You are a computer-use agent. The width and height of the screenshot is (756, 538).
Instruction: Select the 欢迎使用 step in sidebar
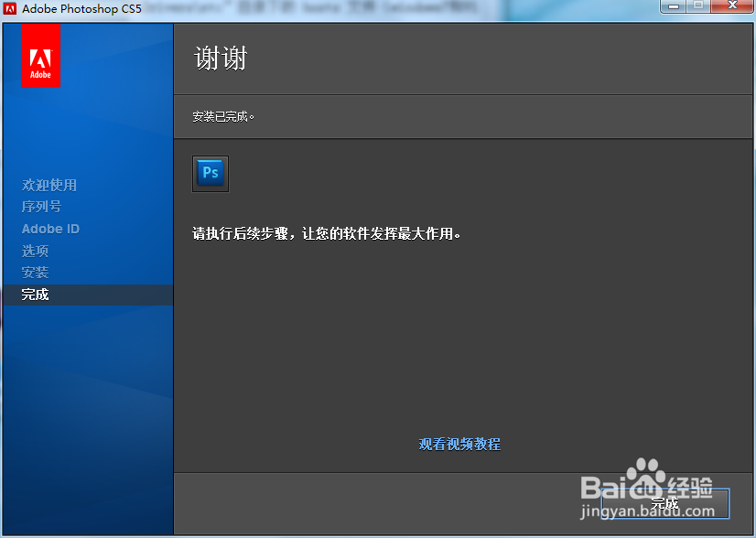click(x=49, y=185)
